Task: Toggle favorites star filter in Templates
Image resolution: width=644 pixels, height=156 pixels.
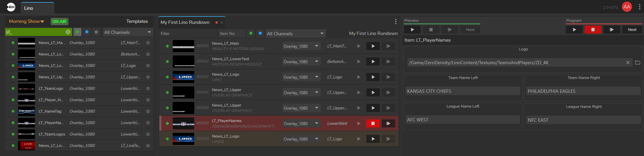Action: (x=96, y=32)
